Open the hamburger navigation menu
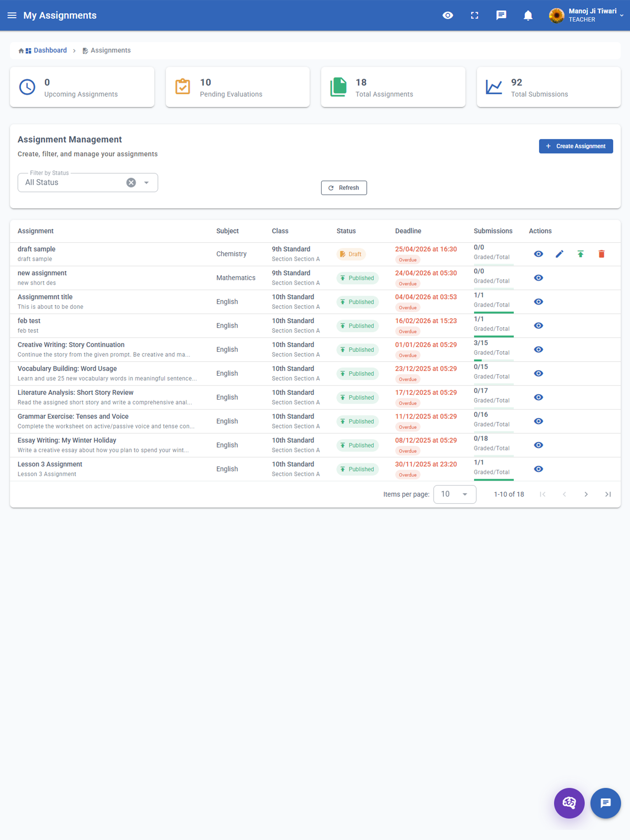 coord(12,15)
